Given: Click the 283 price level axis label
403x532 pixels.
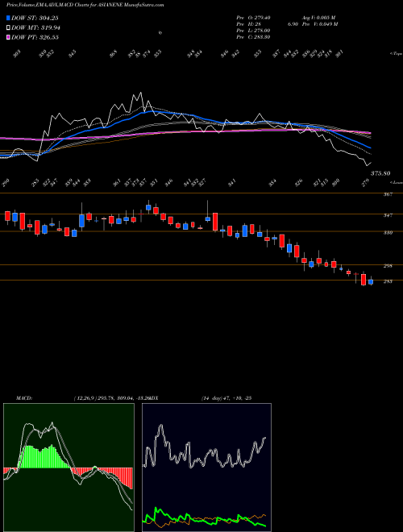Looking at the screenshot, I should [388, 281].
